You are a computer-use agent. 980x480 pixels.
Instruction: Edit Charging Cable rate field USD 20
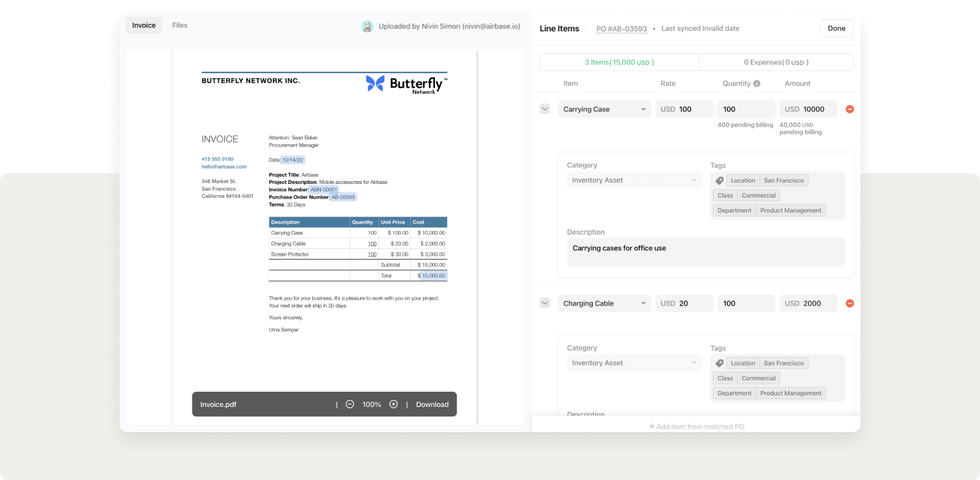[685, 303]
